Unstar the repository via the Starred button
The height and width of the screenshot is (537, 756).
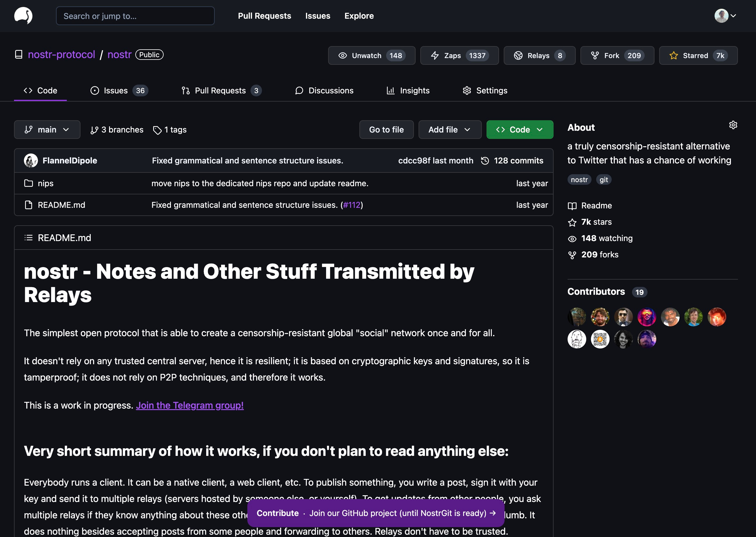coord(698,55)
